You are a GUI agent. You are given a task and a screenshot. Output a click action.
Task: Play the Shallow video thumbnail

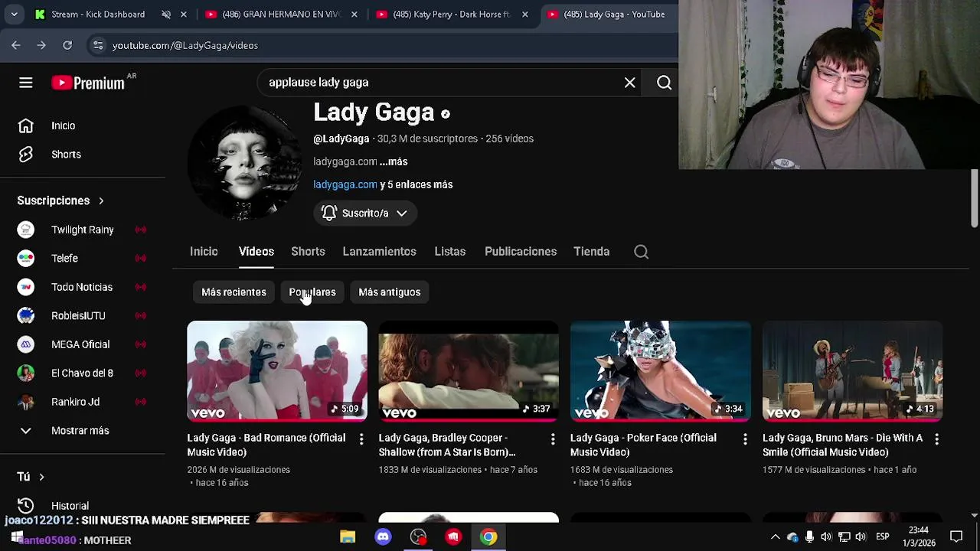[469, 371]
